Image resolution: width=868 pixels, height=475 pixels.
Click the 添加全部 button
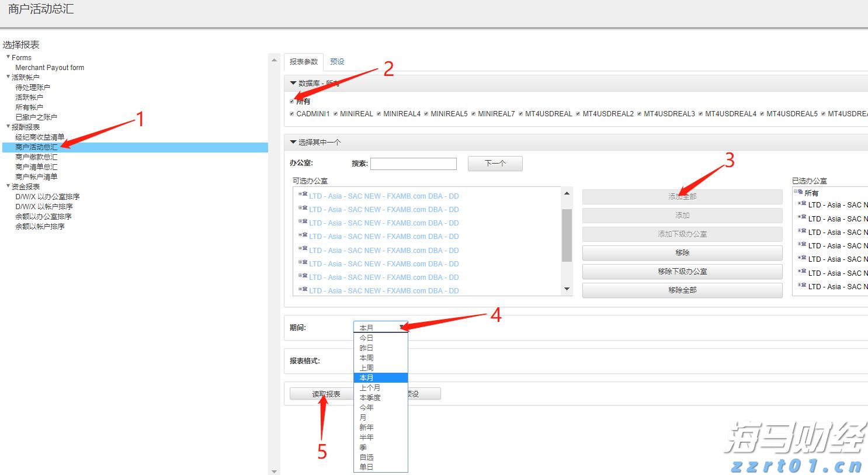[x=682, y=196]
